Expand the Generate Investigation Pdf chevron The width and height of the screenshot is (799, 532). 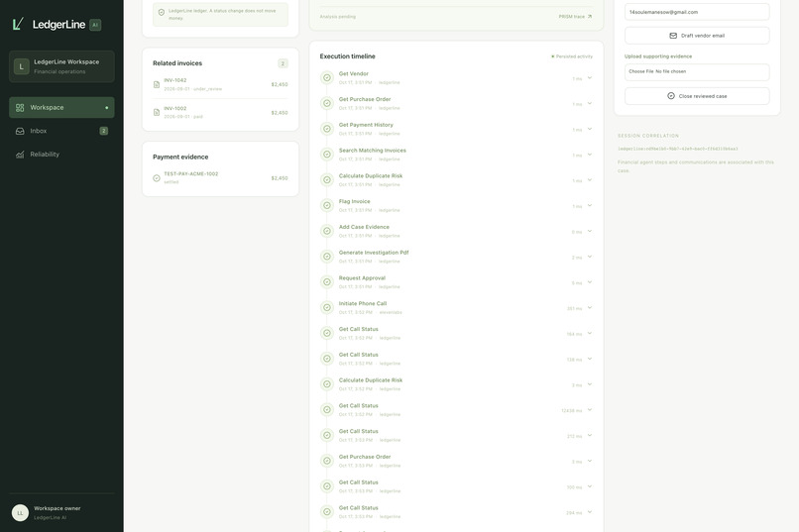click(x=590, y=257)
